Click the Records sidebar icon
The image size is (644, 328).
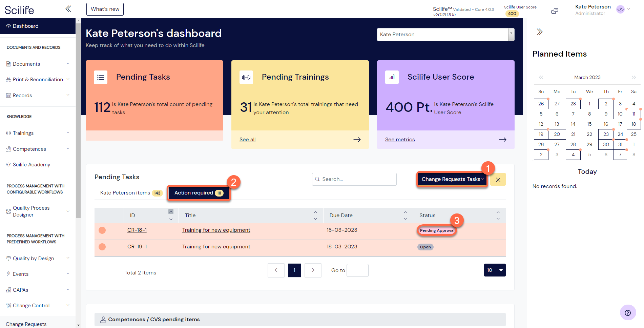point(8,96)
